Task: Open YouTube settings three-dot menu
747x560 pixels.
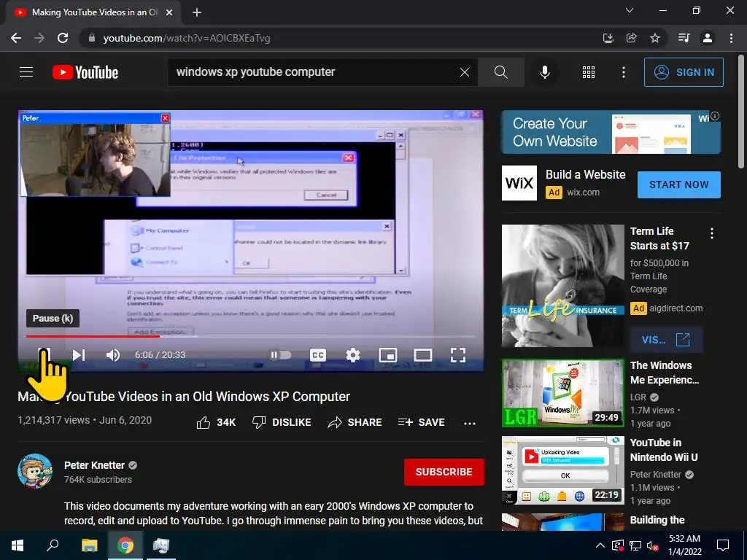Action: (x=624, y=72)
